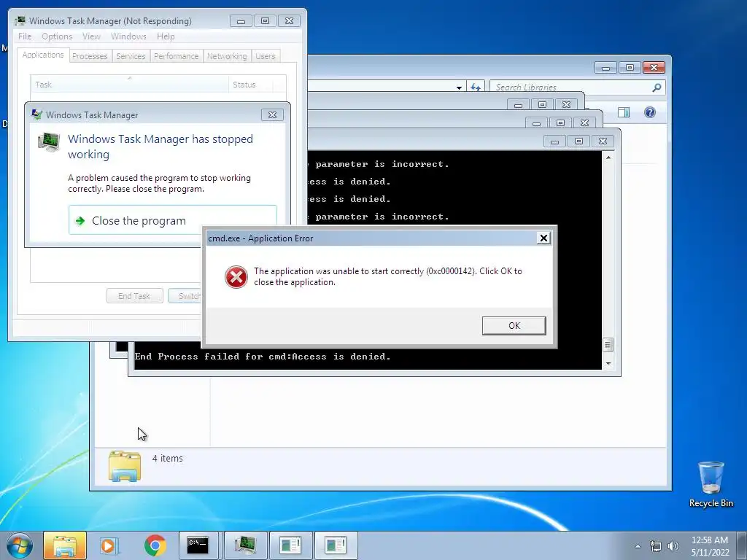Image resolution: width=747 pixels, height=560 pixels.
Task: Switch to the Processes tab
Action: pyautogui.click(x=90, y=56)
